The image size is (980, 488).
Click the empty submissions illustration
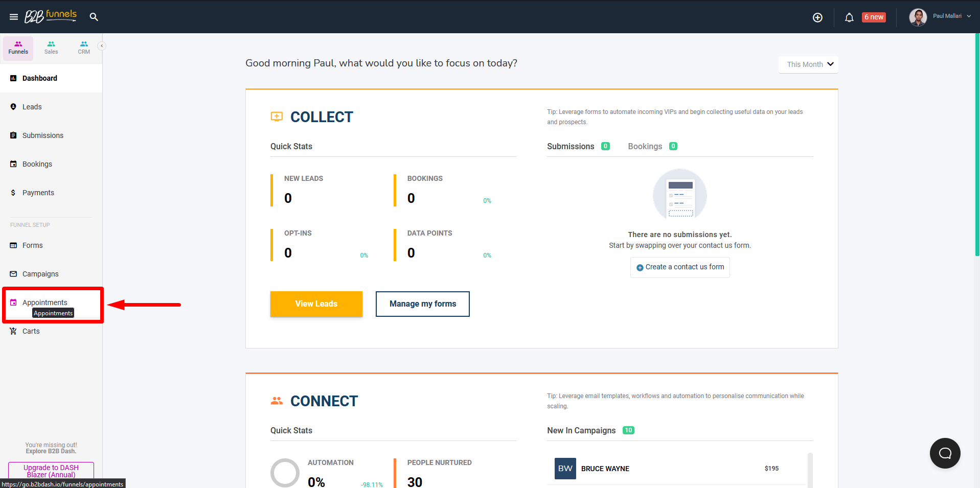coord(680,194)
